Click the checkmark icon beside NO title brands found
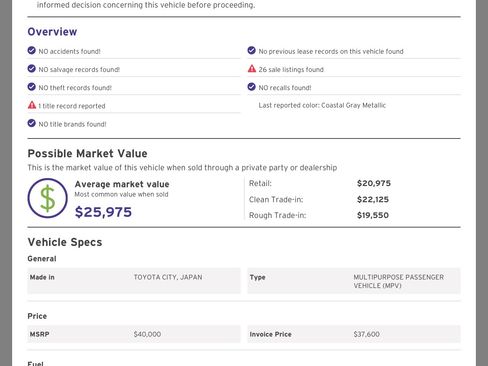Screen dimensions: 488x366 pos(32,123)
